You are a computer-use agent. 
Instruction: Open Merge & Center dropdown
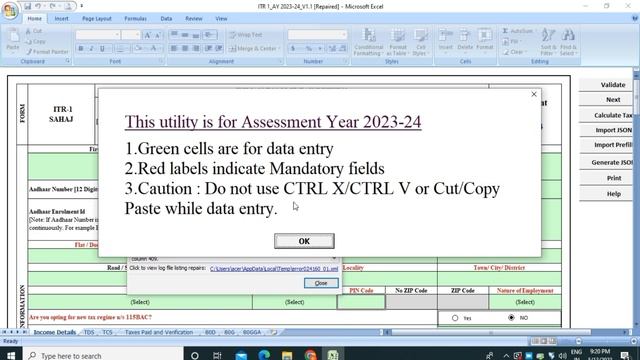click(x=280, y=49)
